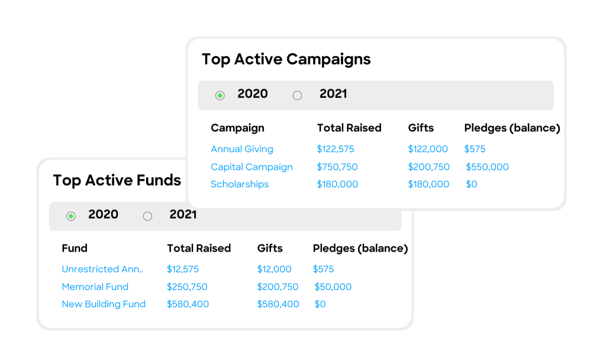Open the New Building Fund link
Image resolution: width=606 pixels, height=364 pixels.
[x=104, y=304]
